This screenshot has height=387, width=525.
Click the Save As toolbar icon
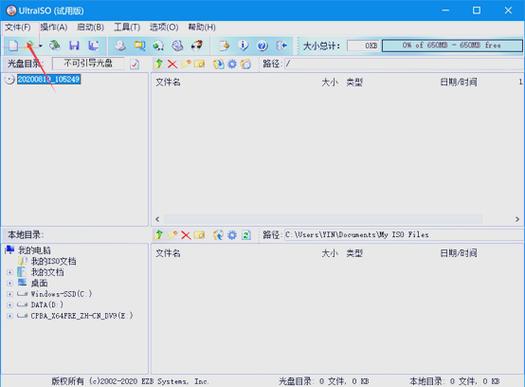[93, 45]
